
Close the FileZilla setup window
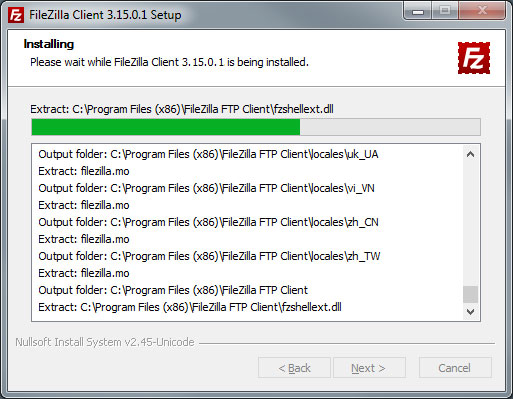pyautogui.click(x=482, y=12)
